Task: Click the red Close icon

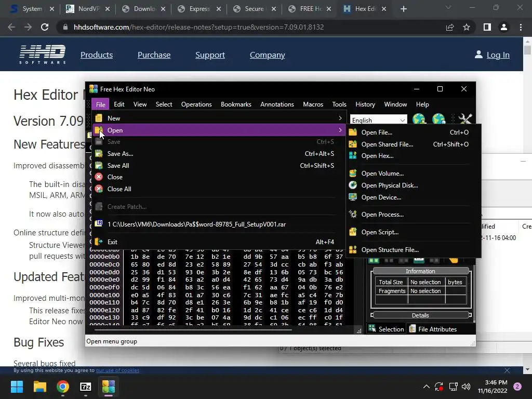Action: click(x=99, y=177)
